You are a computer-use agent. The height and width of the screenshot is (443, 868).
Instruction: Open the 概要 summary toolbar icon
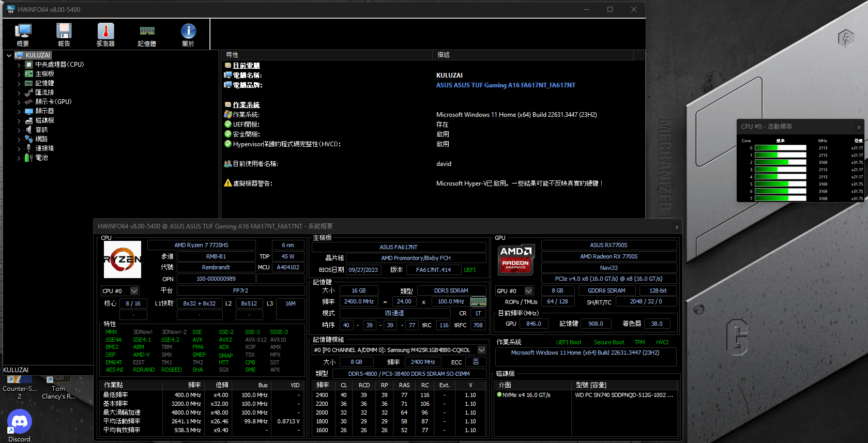coord(23,32)
